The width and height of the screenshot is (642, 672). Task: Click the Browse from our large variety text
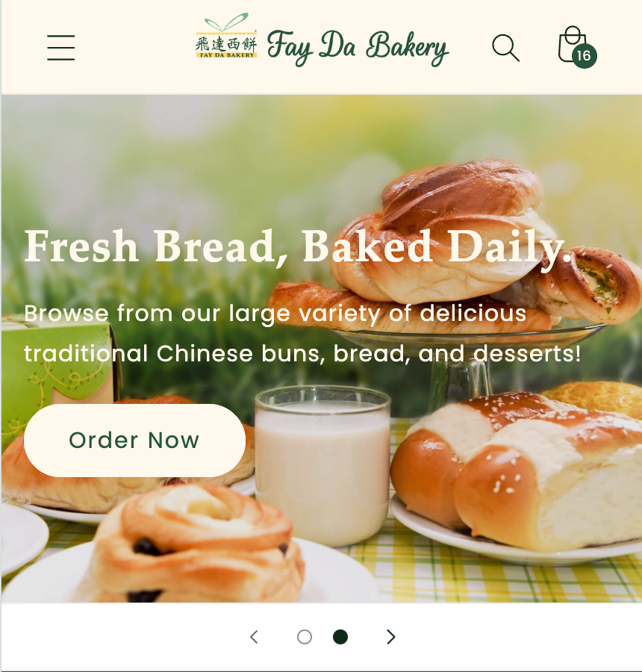click(x=302, y=334)
